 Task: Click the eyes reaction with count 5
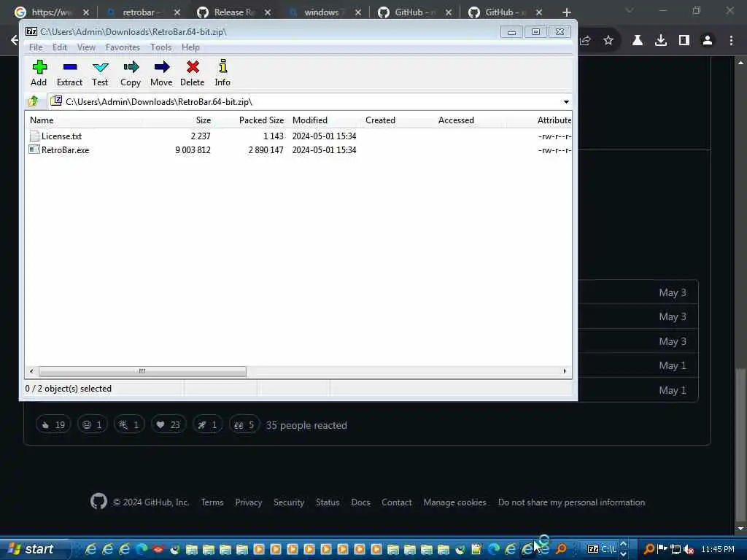pyautogui.click(x=244, y=425)
